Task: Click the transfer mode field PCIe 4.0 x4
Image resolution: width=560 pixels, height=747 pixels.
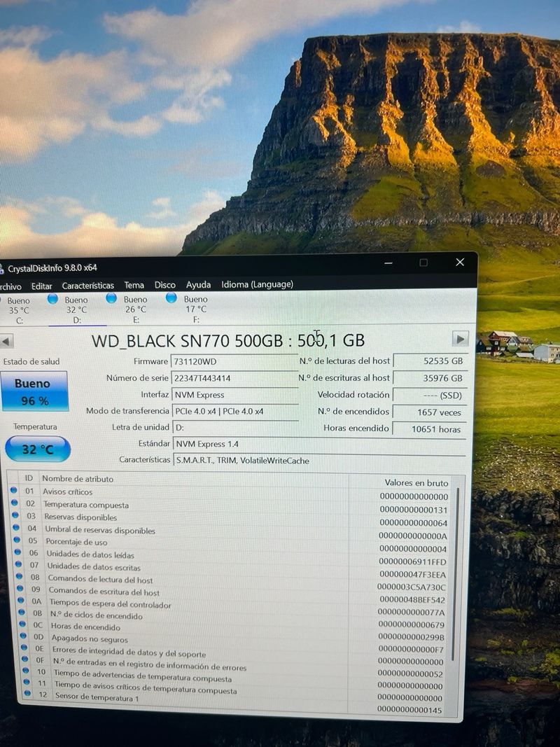Action: tap(235, 411)
